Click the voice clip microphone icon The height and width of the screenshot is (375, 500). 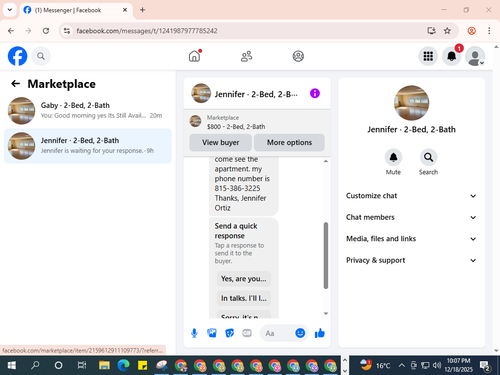pyautogui.click(x=194, y=333)
